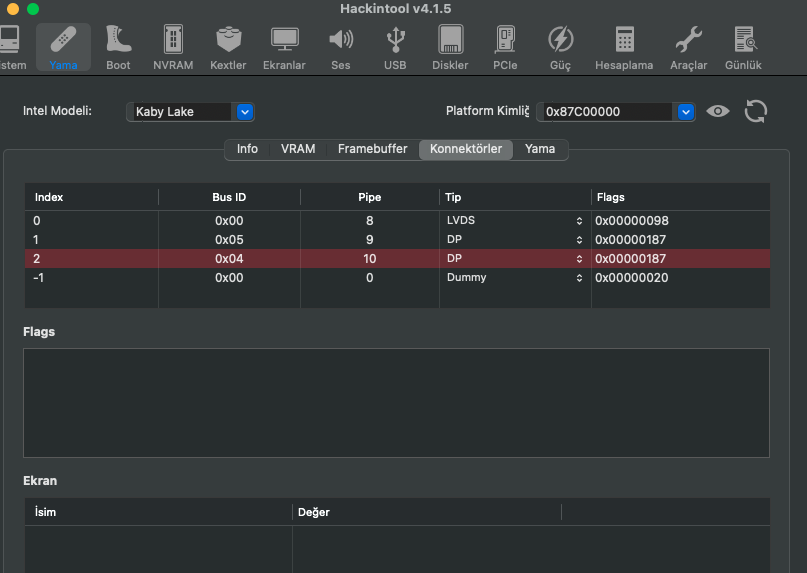Click the Tip column header
This screenshot has height=573, width=807.
point(515,197)
